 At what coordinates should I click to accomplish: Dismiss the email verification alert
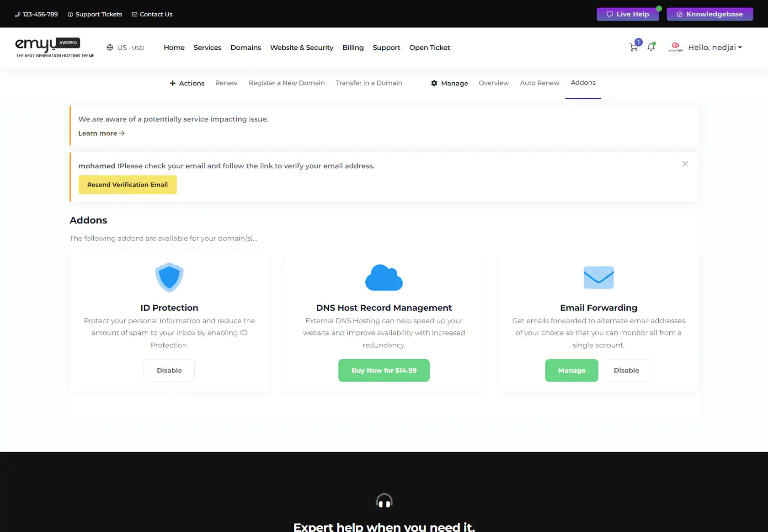click(x=685, y=164)
